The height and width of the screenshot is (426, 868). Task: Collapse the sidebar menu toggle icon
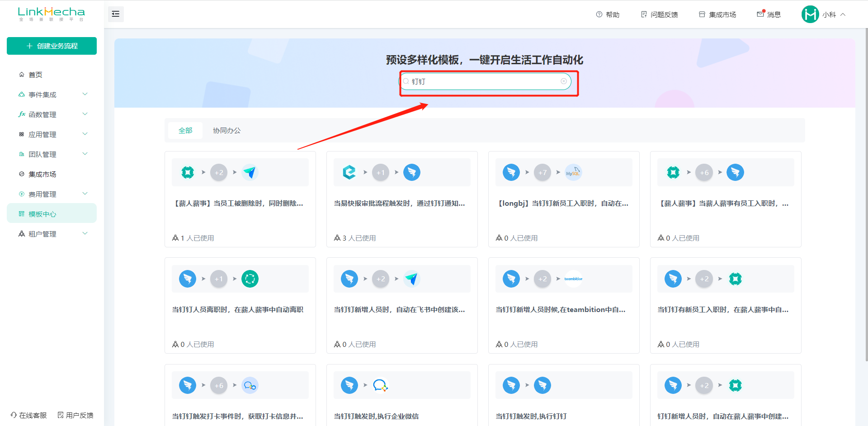[116, 14]
